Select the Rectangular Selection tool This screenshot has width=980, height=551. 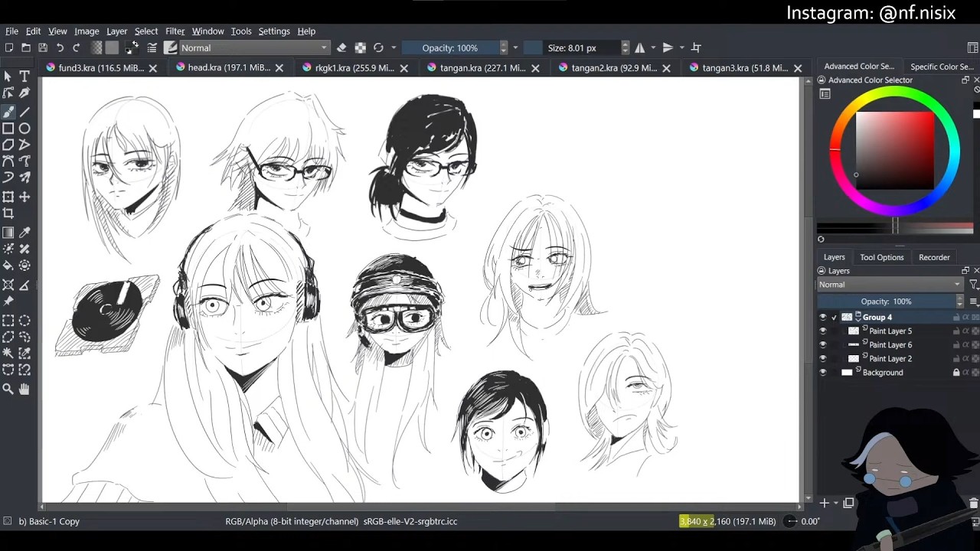tap(8, 321)
